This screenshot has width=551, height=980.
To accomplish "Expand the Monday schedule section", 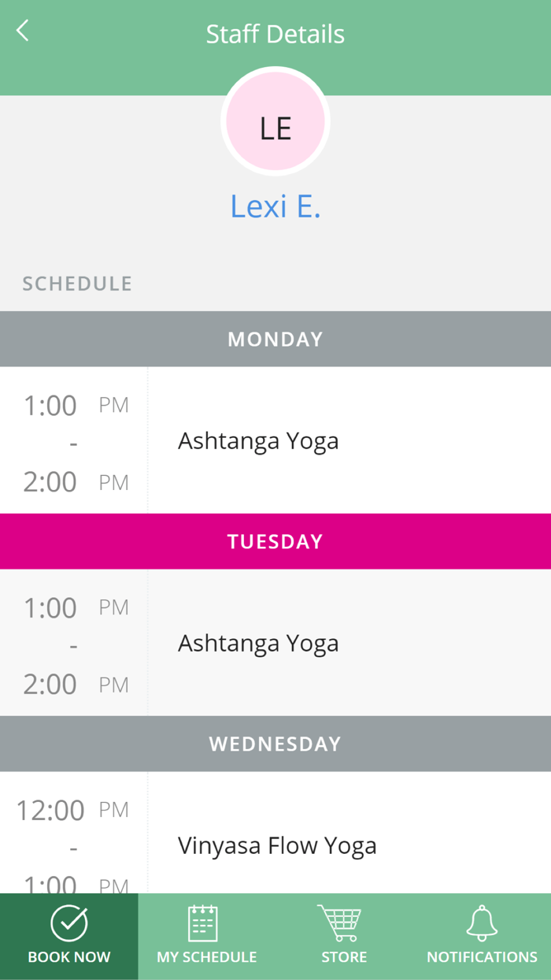I will click(275, 339).
